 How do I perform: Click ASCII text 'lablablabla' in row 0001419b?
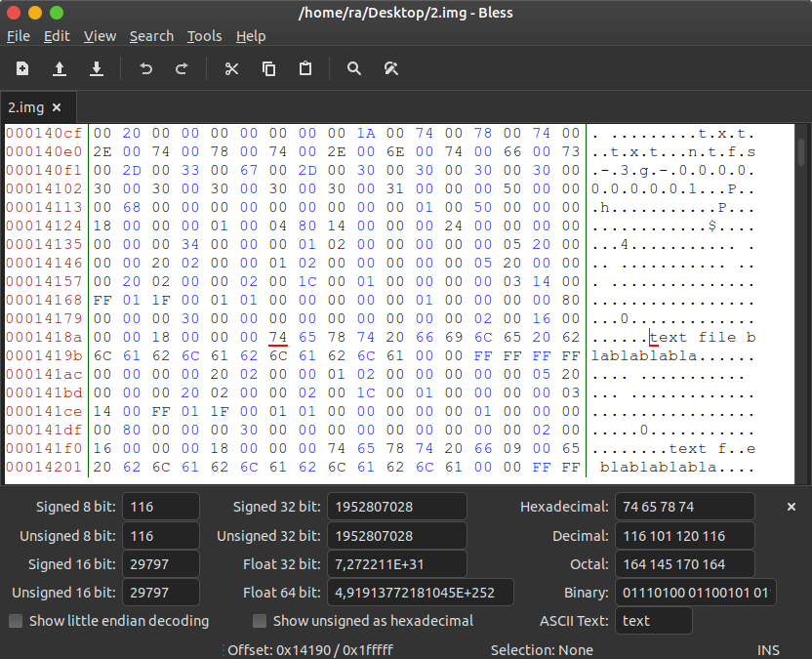644,356
